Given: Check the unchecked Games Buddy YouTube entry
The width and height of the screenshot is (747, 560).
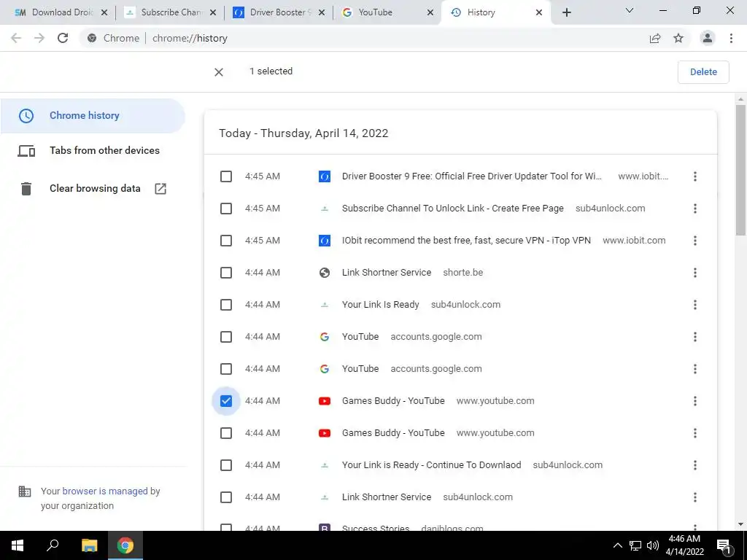Looking at the screenshot, I should pos(226,433).
